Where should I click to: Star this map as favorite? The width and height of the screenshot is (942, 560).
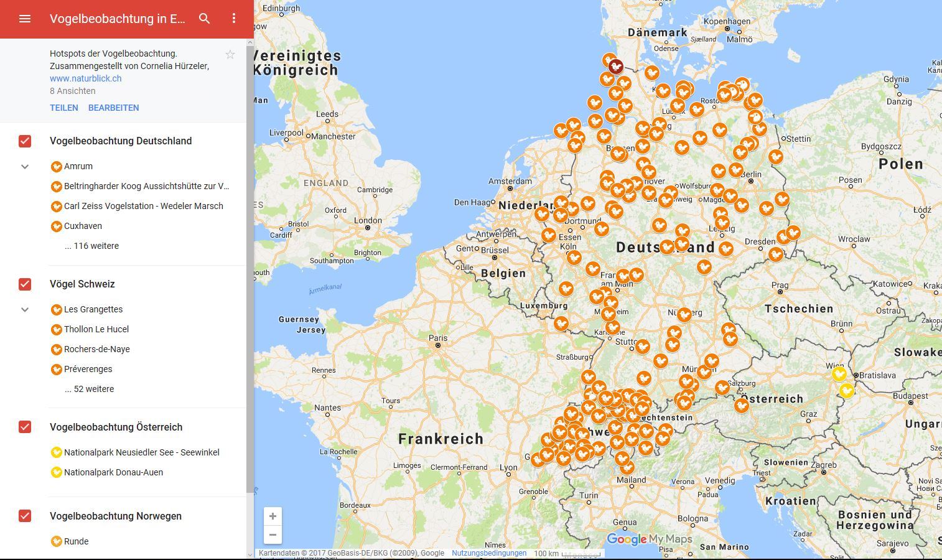pyautogui.click(x=230, y=55)
